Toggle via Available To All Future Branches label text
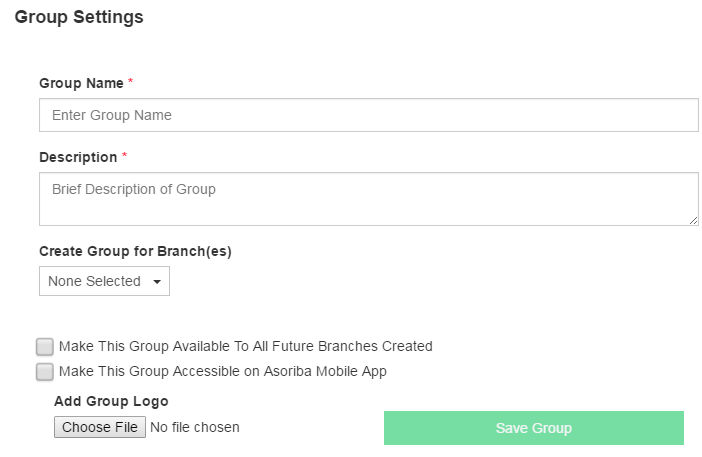 pos(246,346)
